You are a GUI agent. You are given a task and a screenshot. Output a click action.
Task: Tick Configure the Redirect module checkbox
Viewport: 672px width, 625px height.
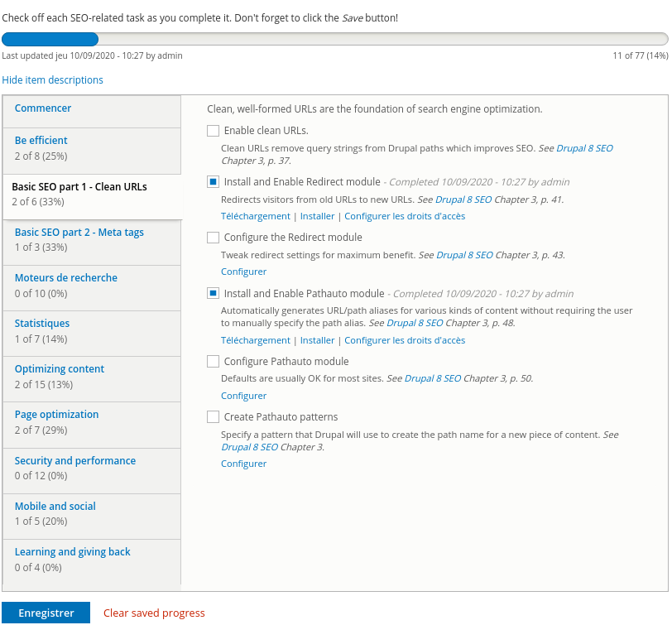(x=214, y=238)
